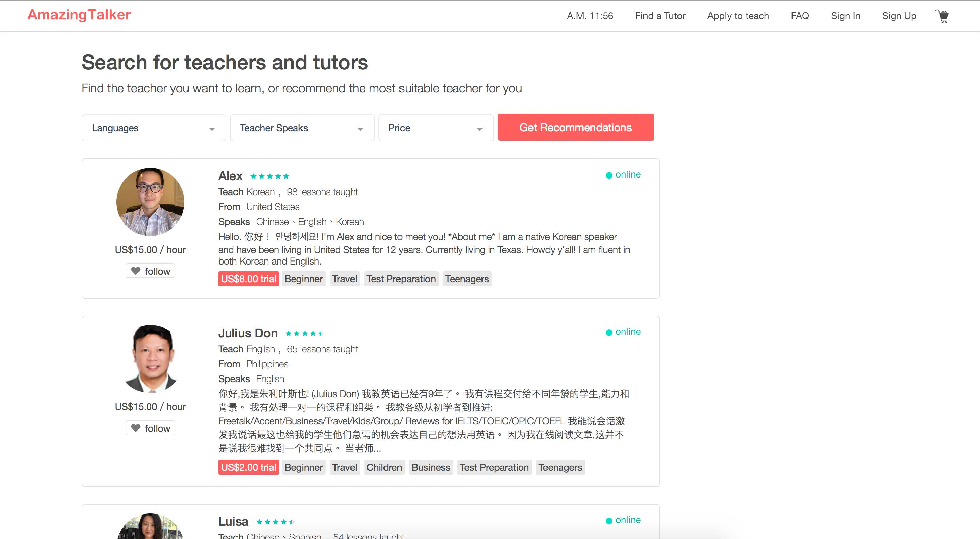Click '98 lessons taught' text
The height and width of the screenshot is (539, 980).
[x=322, y=192]
